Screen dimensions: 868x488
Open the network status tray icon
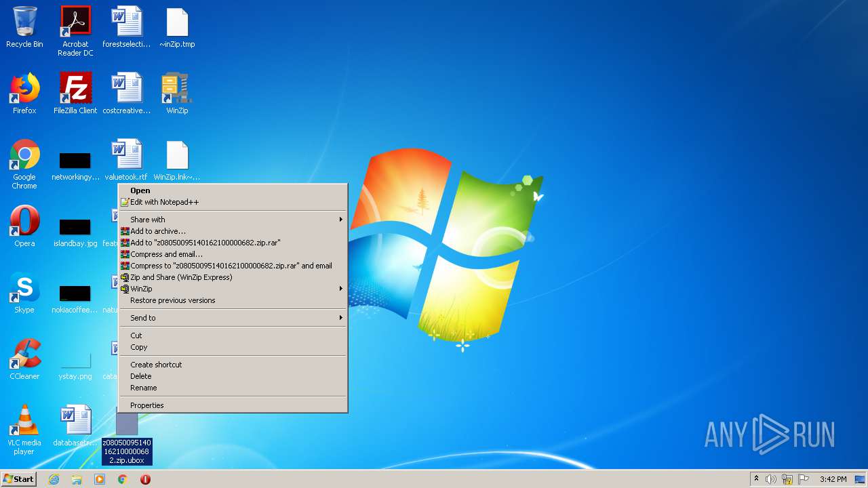click(x=787, y=479)
